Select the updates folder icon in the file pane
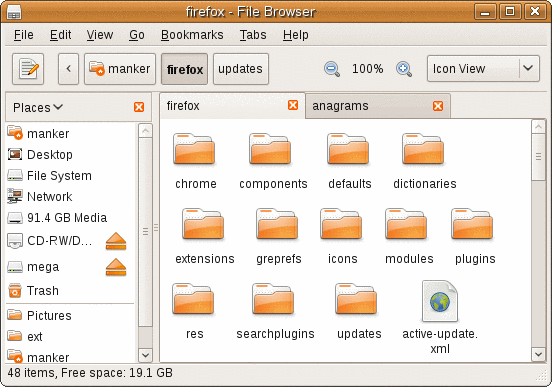Image resolution: width=552 pixels, height=387 pixels. (356, 299)
